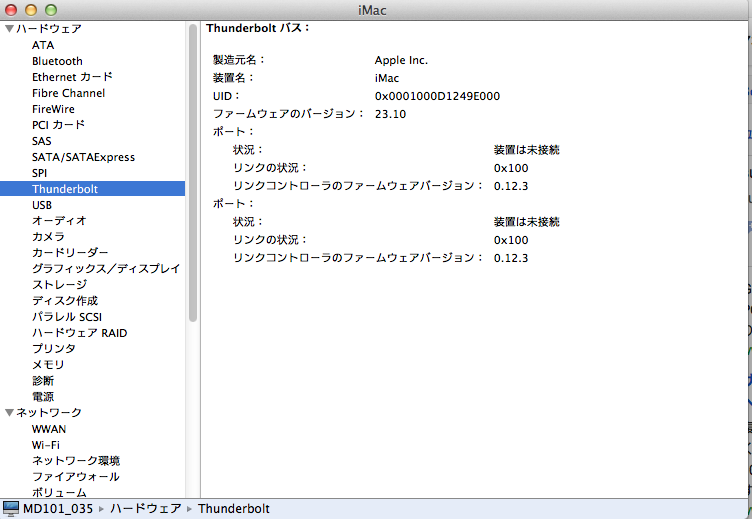The image size is (752, 519).
Task: Choose メモリ from the sidebar
Action: coord(48,365)
